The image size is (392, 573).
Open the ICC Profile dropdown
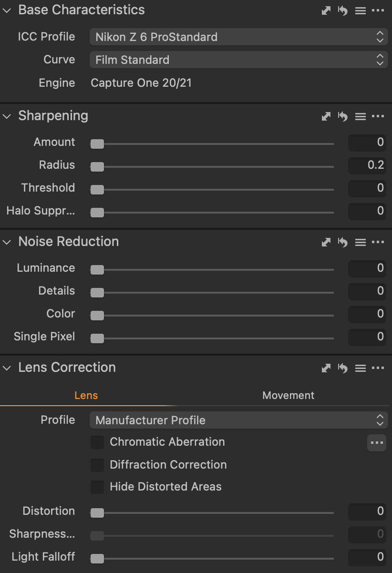click(238, 37)
